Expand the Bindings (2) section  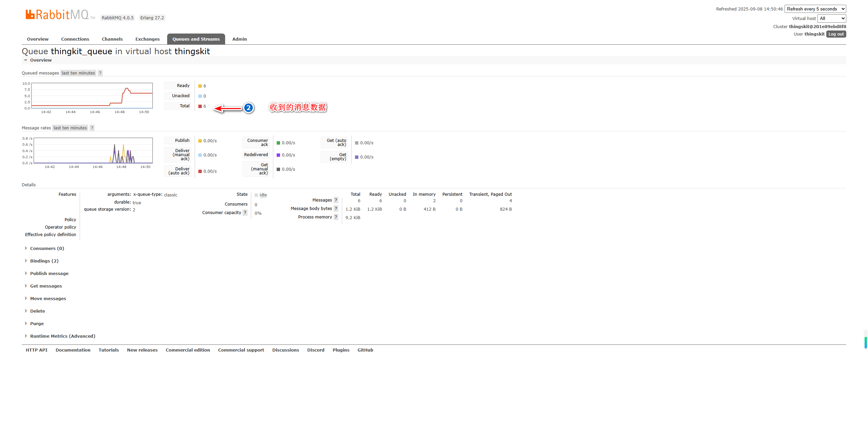[x=44, y=261]
